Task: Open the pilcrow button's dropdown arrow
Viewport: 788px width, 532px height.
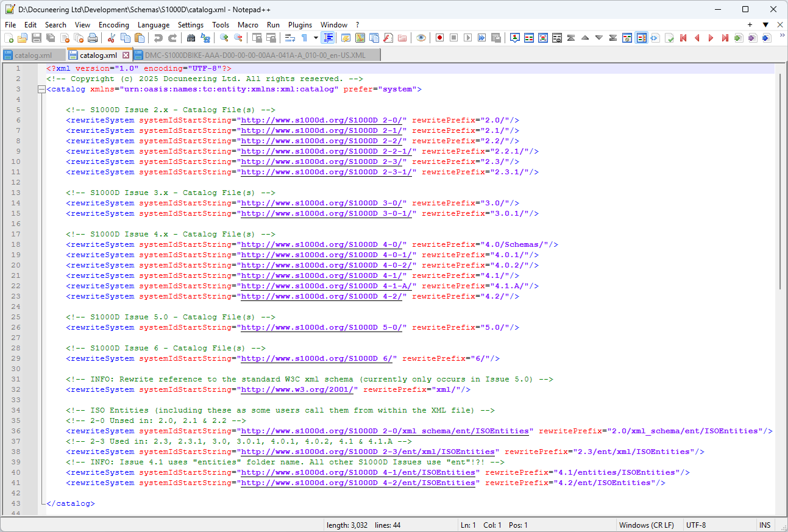Action: [315, 38]
